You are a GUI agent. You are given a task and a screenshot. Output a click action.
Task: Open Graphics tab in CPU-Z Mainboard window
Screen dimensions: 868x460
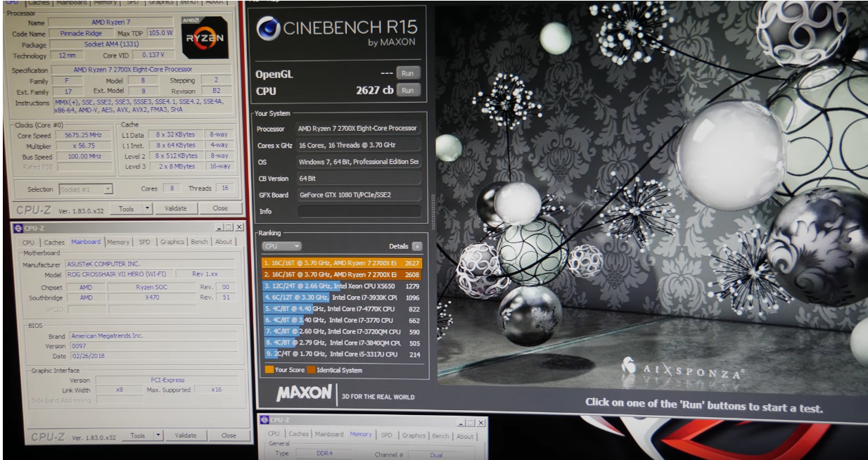(172, 242)
